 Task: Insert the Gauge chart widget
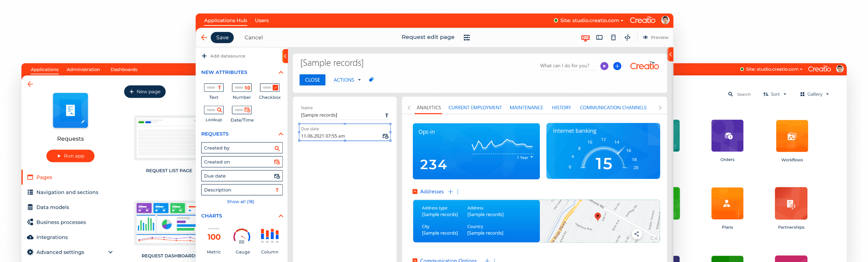point(242,241)
